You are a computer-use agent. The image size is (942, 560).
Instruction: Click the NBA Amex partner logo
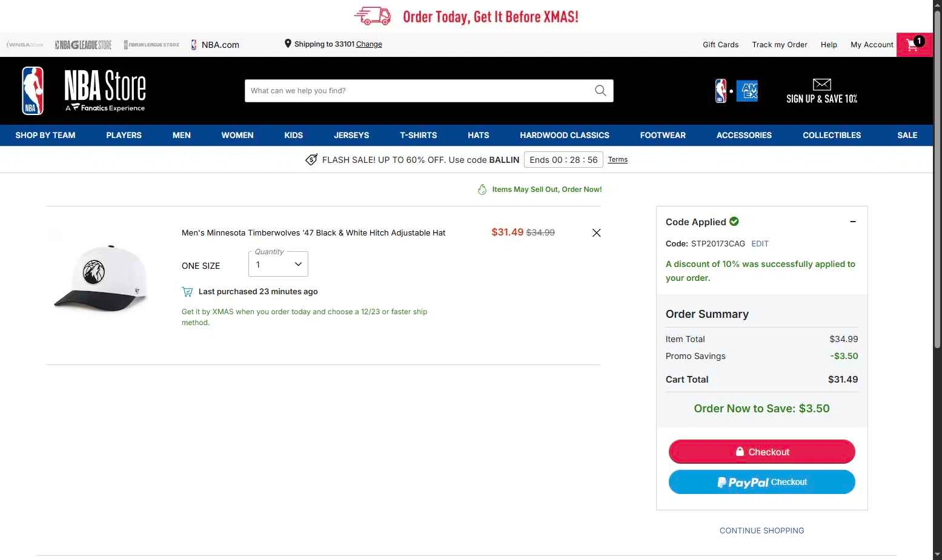point(736,91)
